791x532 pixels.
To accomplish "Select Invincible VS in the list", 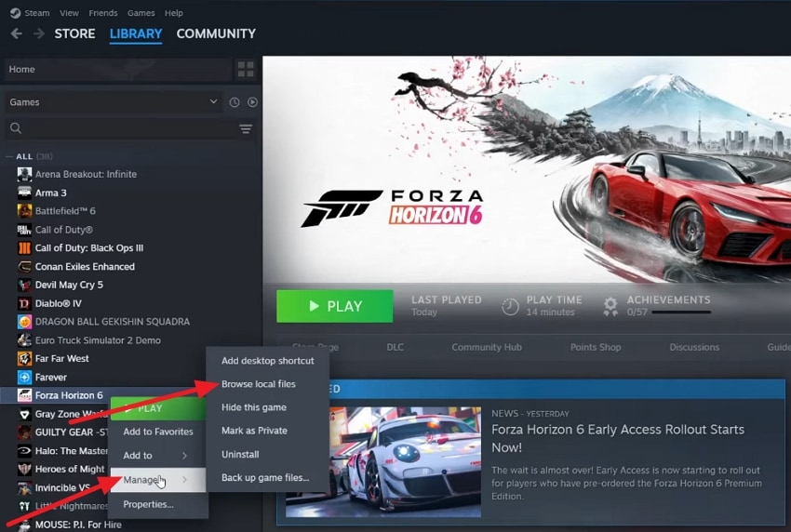I will click(62, 487).
